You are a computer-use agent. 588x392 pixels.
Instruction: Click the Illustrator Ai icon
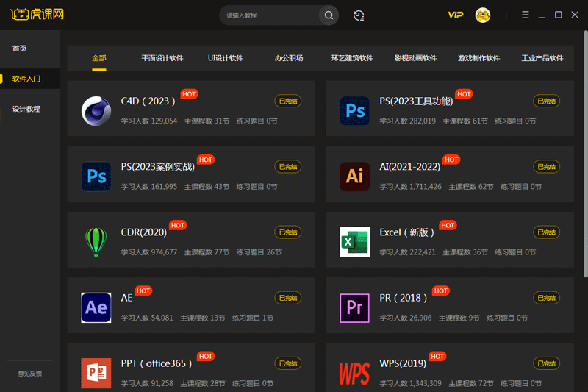pyautogui.click(x=355, y=177)
